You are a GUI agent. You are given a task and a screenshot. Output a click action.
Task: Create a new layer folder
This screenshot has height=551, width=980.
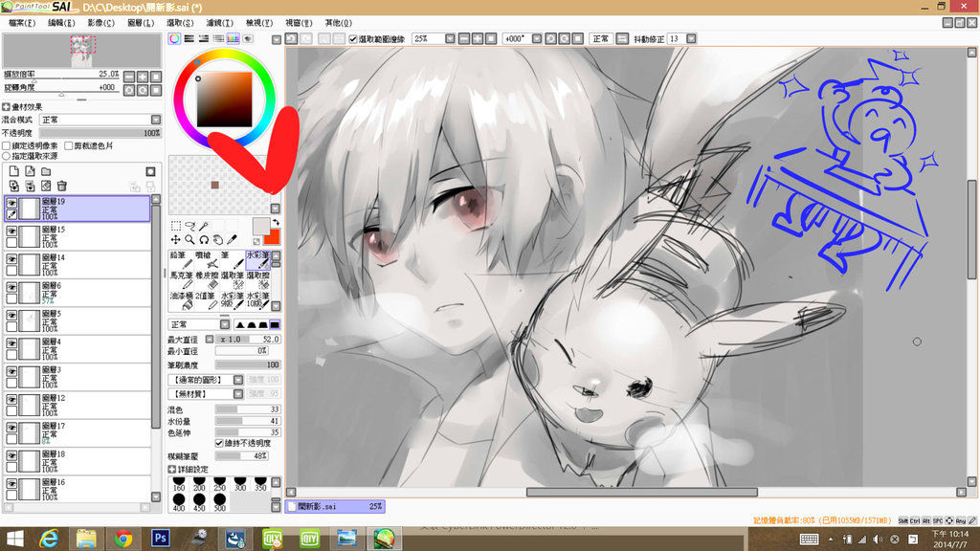pyautogui.click(x=46, y=171)
